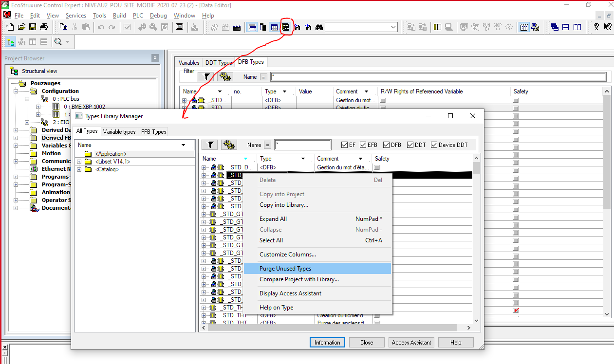The width and height of the screenshot is (614, 364).
Task: Click the Tile horizontally windows icon
Action: click(566, 27)
